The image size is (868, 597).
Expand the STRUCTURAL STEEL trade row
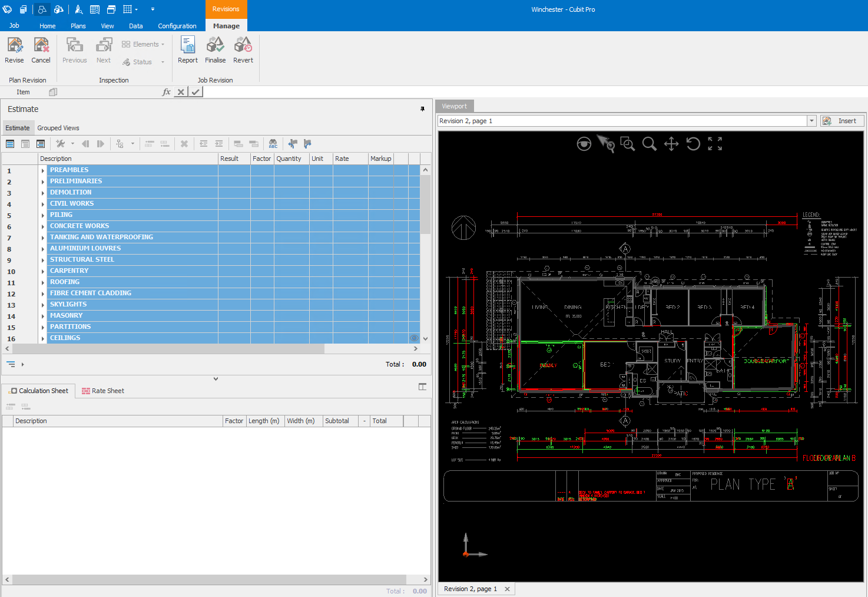click(43, 260)
